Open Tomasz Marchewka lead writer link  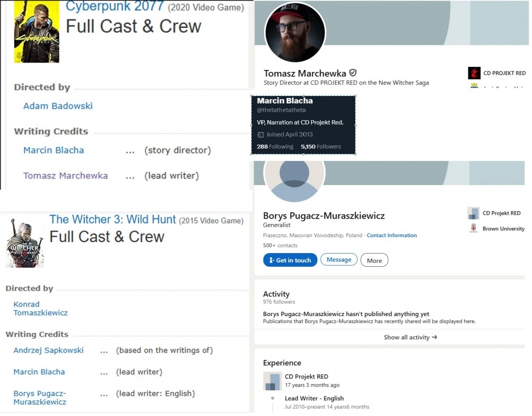click(x=66, y=176)
